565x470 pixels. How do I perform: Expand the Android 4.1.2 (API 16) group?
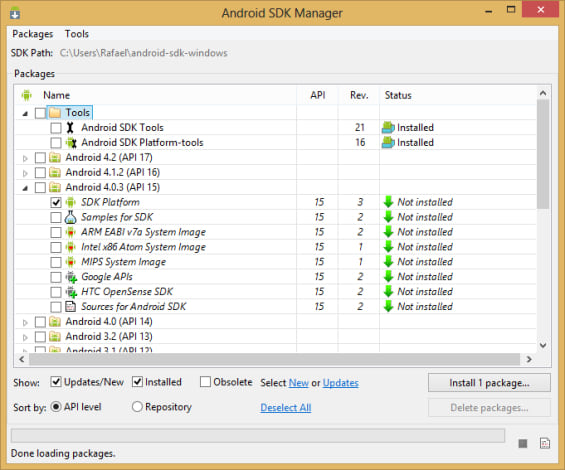point(25,173)
